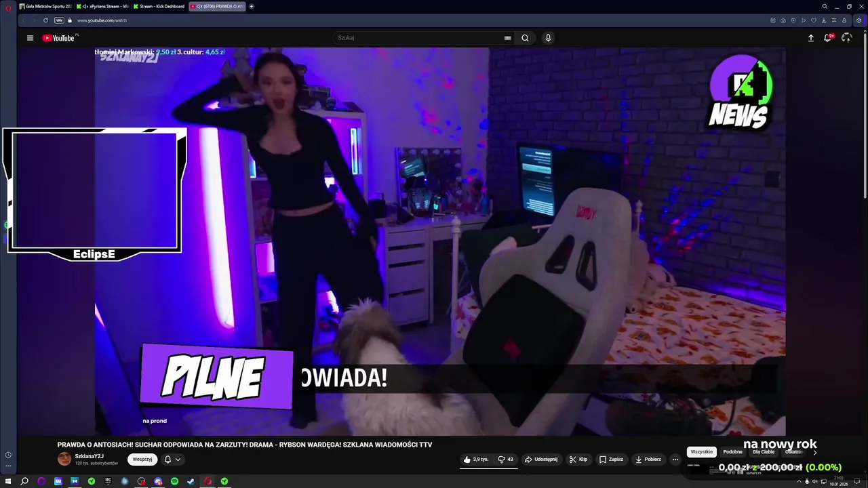Screen dimensions: 868x488
Task: Click the Wesprzyj join button
Action: click(142, 459)
